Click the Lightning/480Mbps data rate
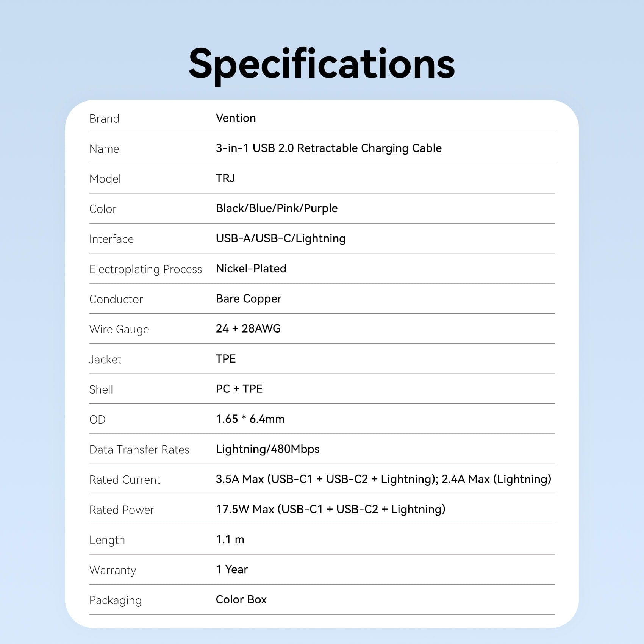The width and height of the screenshot is (644, 644). click(x=267, y=449)
